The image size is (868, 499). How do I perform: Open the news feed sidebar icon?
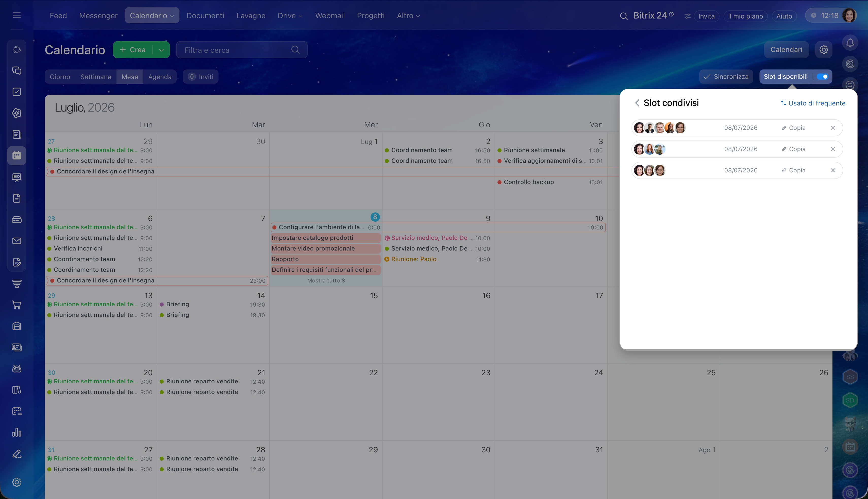(17, 134)
